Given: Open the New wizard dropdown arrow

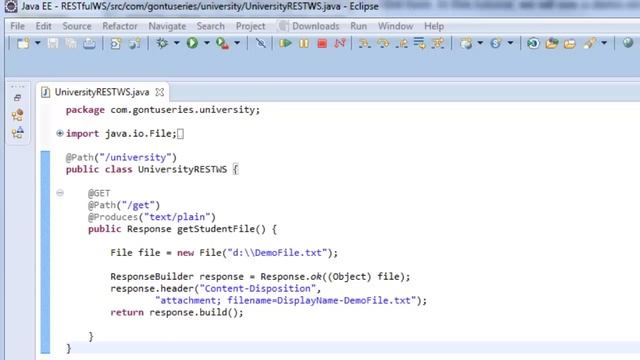Looking at the screenshot, I should pos(38,43).
